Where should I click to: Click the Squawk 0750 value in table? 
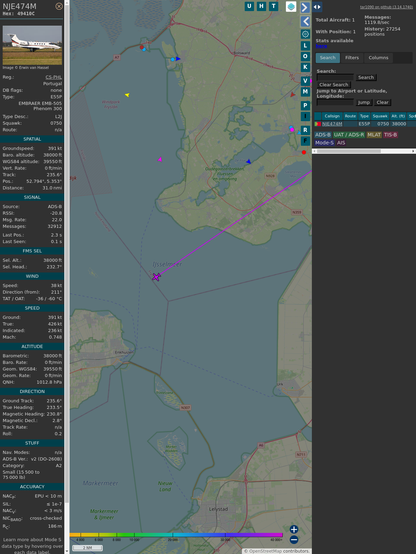[x=383, y=124]
